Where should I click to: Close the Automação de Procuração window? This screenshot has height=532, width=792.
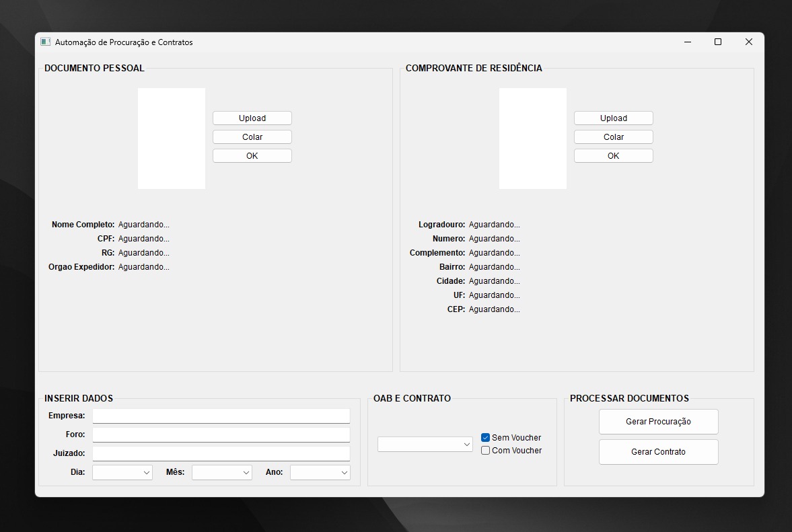[748, 42]
